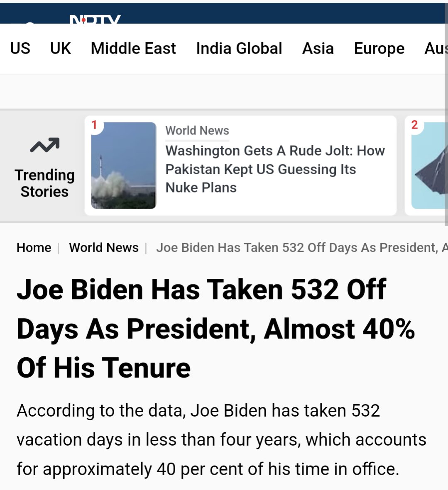Go to the Middle East section

click(x=133, y=49)
